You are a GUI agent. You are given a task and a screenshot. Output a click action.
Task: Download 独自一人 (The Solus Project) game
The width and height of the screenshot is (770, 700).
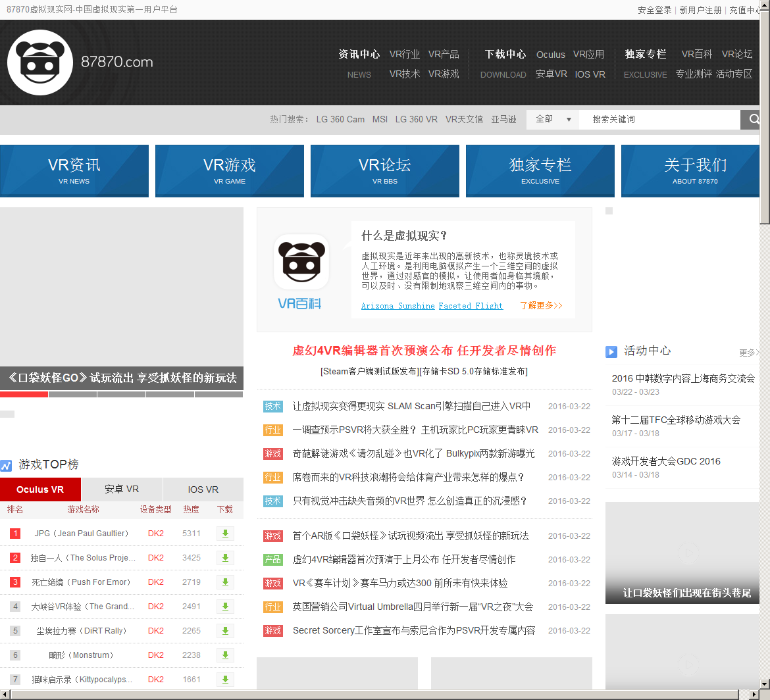pyautogui.click(x=225, y=558)
